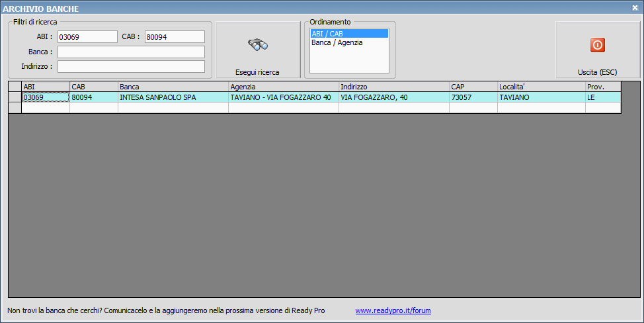The height and width of the screenshot is (323, 644).
Task: Select ABI / CAB ordering option
Action: (349, 34)
